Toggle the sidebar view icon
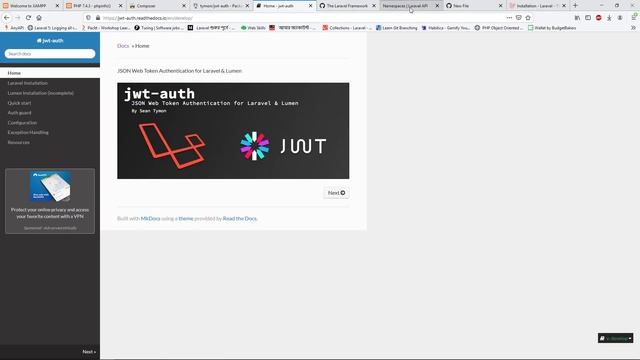 (x=588, y=18)
